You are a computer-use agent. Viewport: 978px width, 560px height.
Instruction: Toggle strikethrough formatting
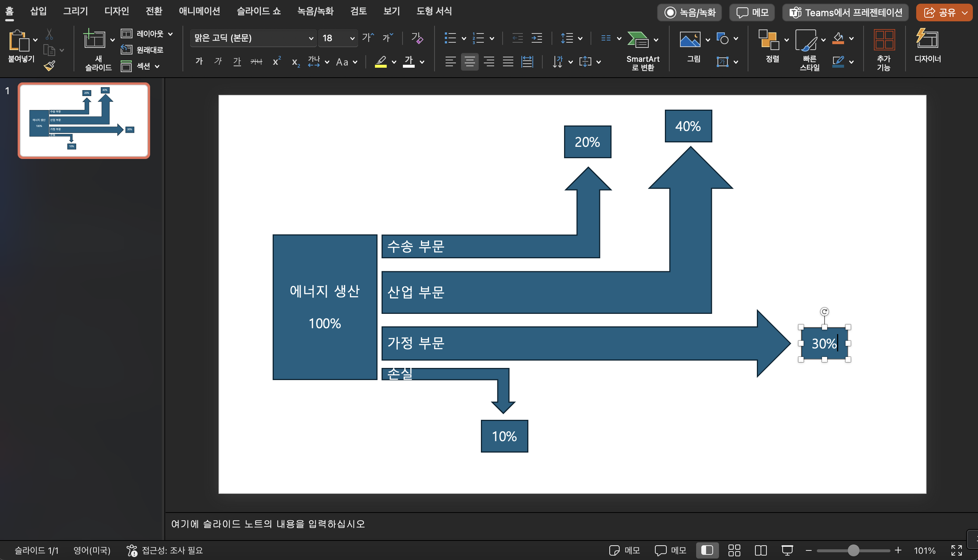point(256,61)
